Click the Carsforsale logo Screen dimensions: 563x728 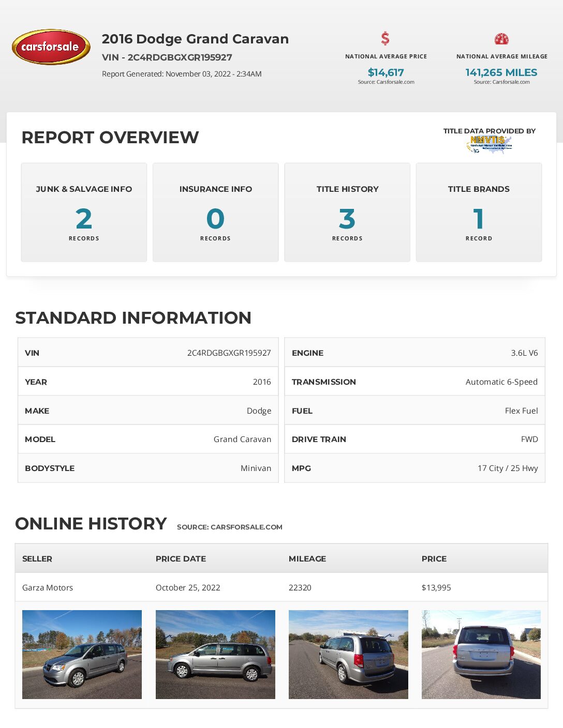point(51,47)
